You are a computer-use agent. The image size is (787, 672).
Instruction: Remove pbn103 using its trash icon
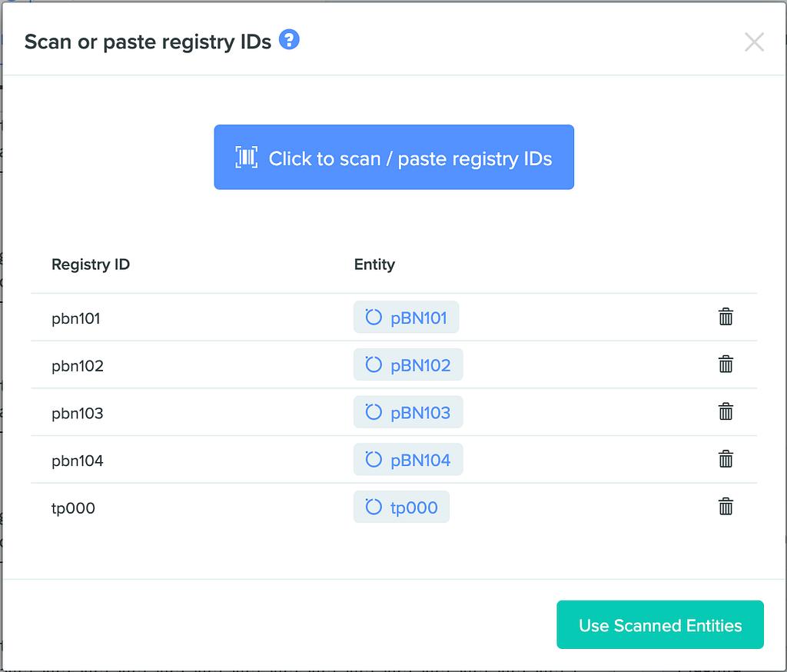click(x=726, y=412)
